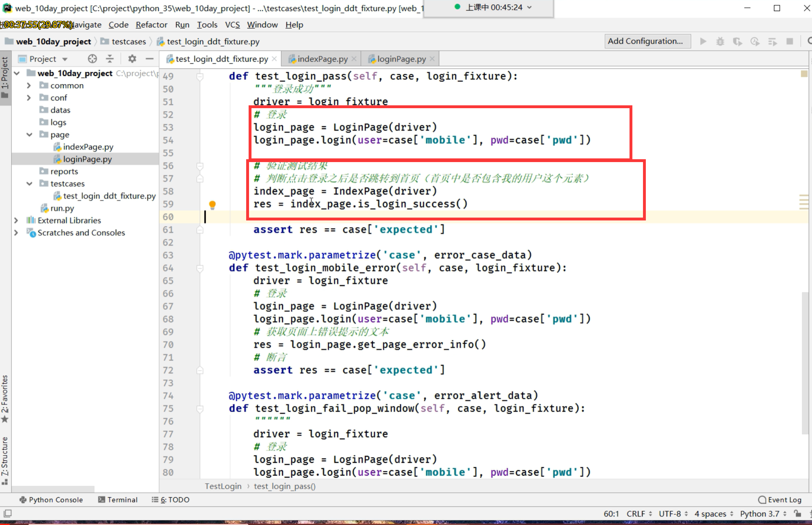Click the bottom-left tool windows toggle icon
Viewport: 812px width, 525px height.
pos(7,513)
